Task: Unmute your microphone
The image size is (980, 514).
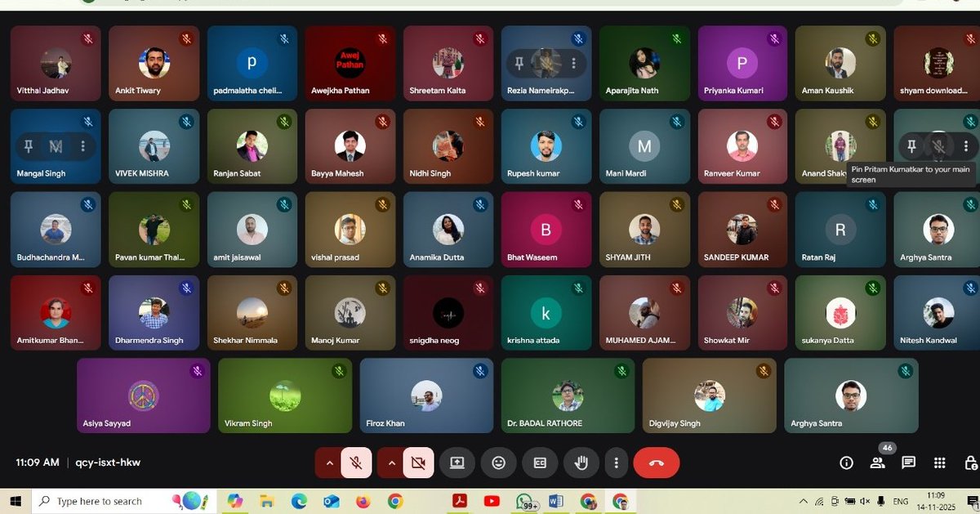Action: 356,463
